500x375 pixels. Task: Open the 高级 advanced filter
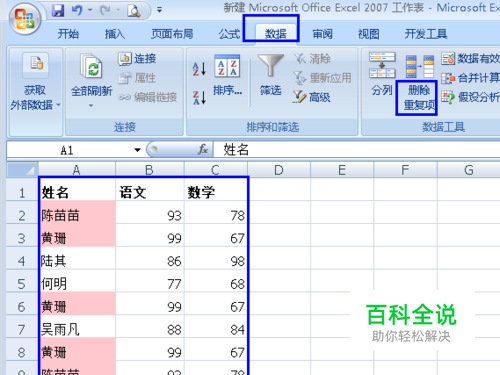(312, 97)
